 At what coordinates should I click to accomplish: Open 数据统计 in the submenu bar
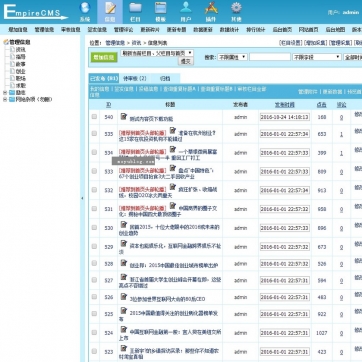coord(229,29)
